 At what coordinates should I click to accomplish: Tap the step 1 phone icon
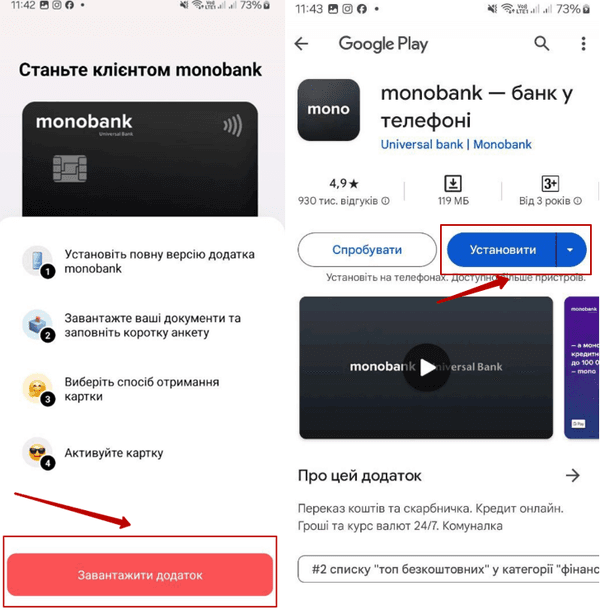click(38, 262)
